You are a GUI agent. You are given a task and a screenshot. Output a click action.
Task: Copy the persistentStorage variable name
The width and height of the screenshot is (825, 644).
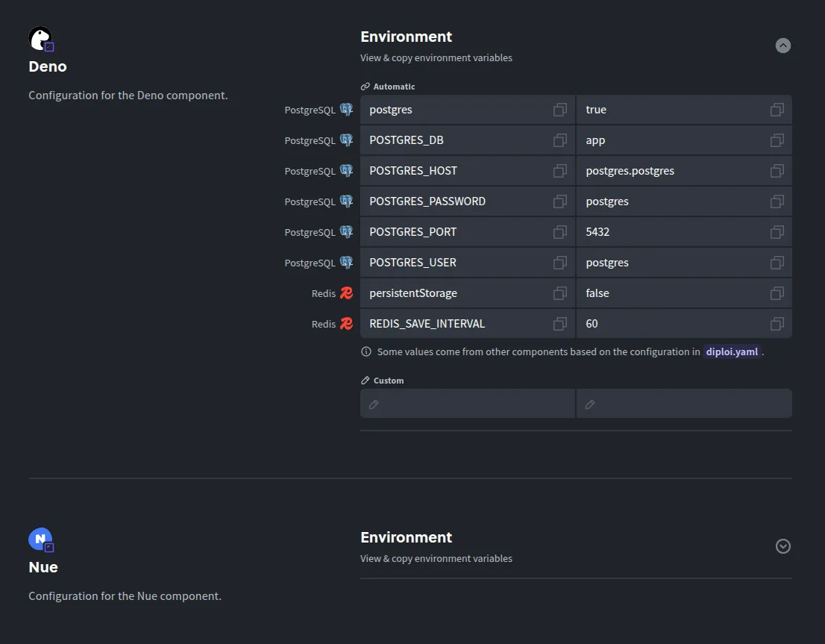(559, 293)
